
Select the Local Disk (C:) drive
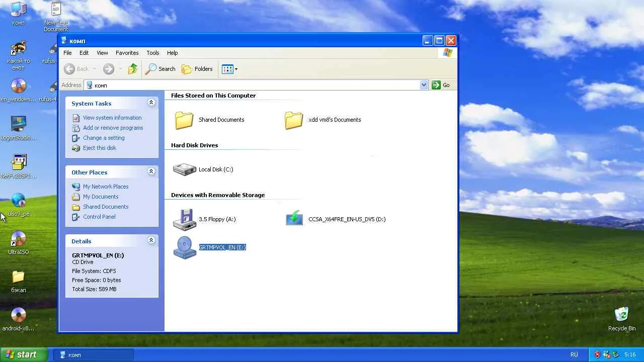pos(203,169)
